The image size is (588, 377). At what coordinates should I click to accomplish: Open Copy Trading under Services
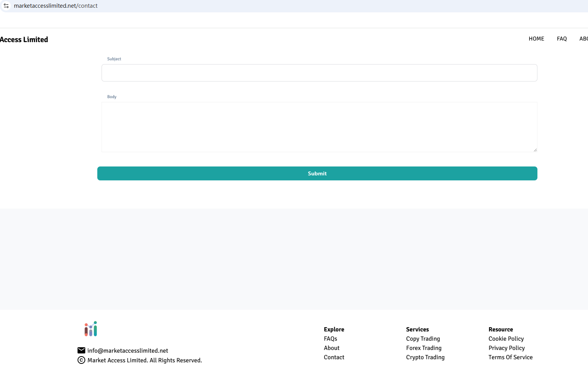coord(423,339)
